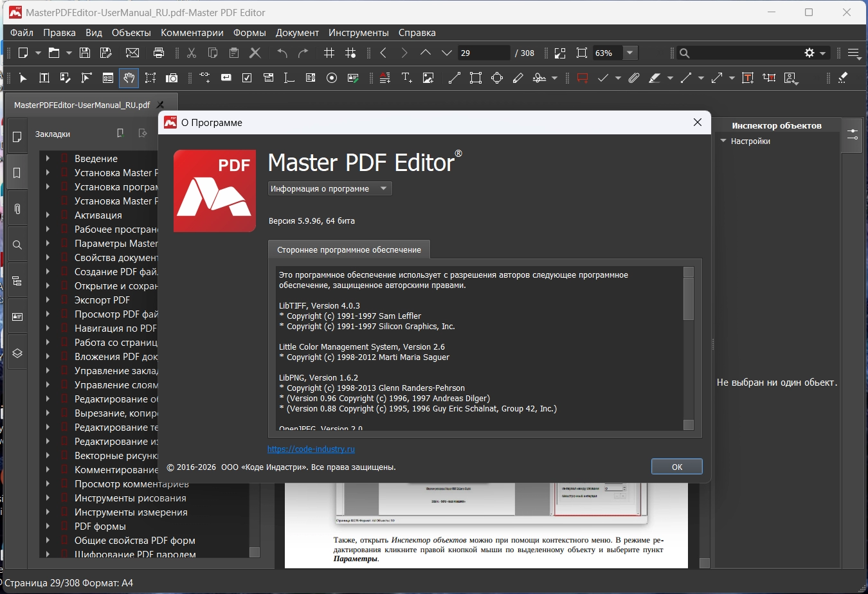
Task: Click the Fit Page zoom icon
Action: [582, 53]
